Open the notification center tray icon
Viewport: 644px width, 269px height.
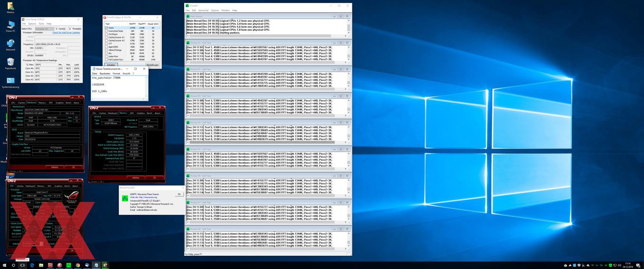(x=639, y=265)
